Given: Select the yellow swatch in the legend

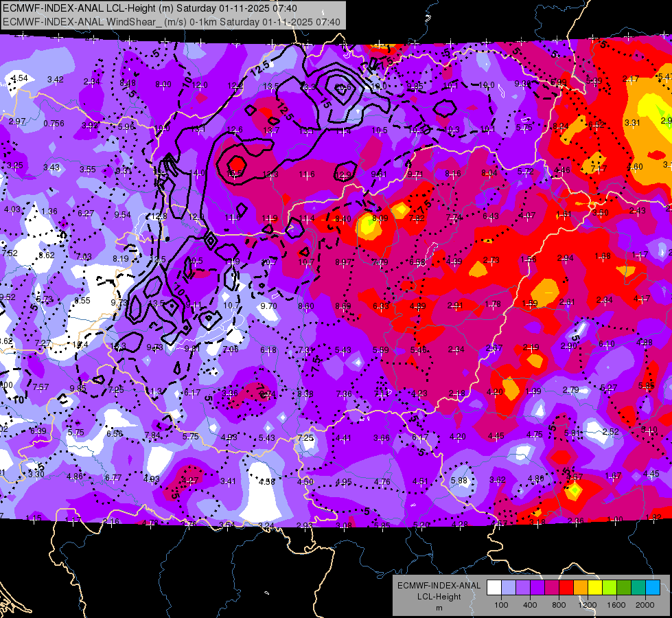Looking at the screenshot, I should (x=595, y=588).
